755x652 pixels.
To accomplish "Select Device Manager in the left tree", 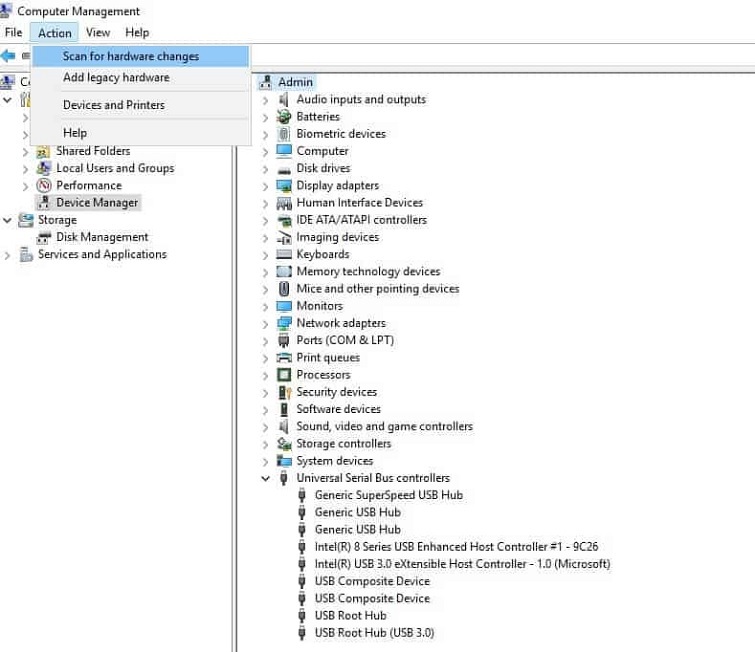I will (x=97, y=203).
